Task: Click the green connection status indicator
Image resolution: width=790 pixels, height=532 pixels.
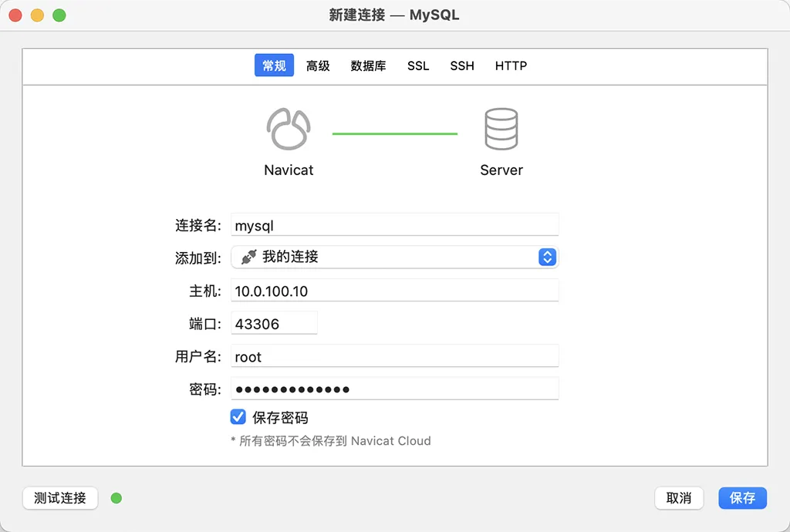Action: (116, 498)
